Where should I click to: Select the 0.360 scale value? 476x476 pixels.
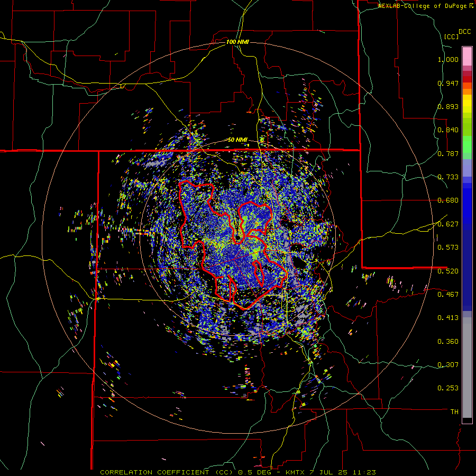coord(448,342)
